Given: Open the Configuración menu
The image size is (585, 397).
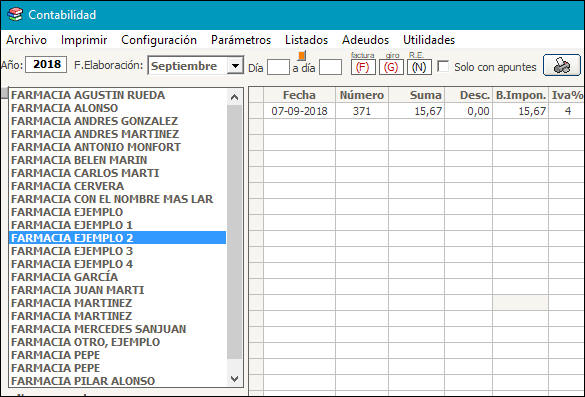Looking at the screenshot, I should [x=159, y=40].
